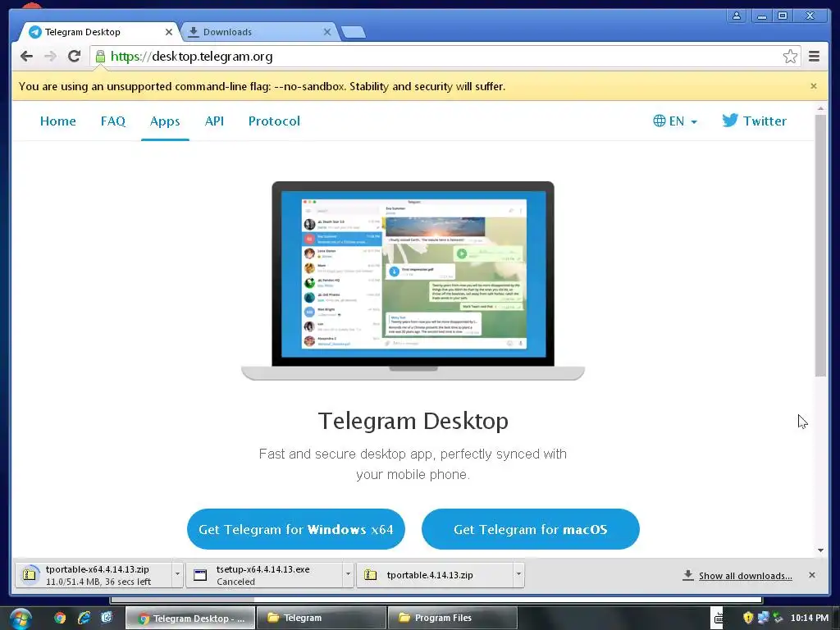Close the Downloads tab
840x630 pixels.
point(327,32)
